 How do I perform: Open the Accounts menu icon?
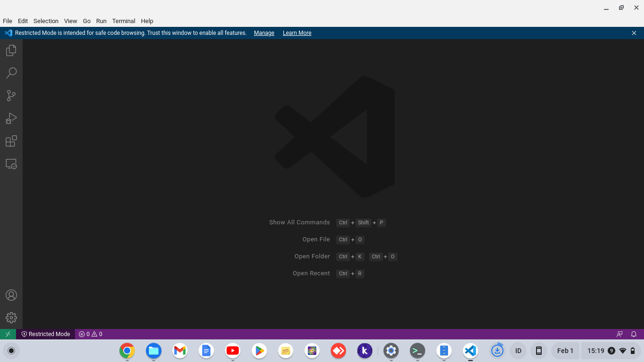[x=11, y=295]
